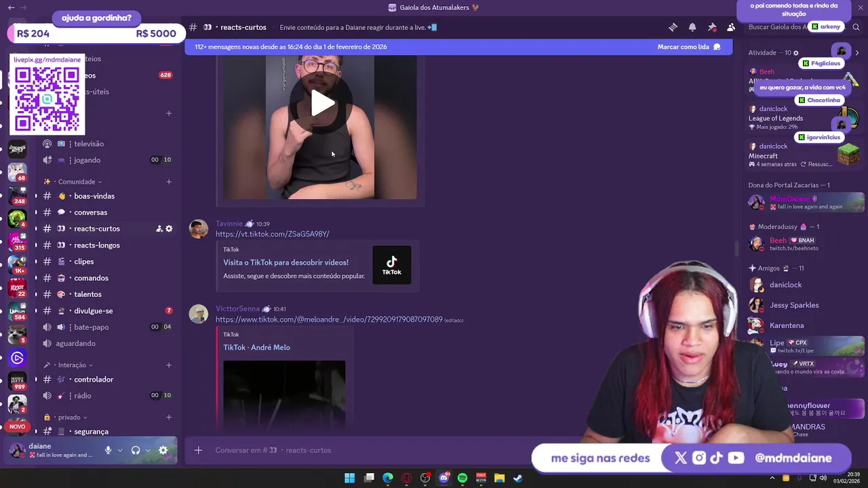Open the TikTok logo embed thumbnail

point(392,265)
